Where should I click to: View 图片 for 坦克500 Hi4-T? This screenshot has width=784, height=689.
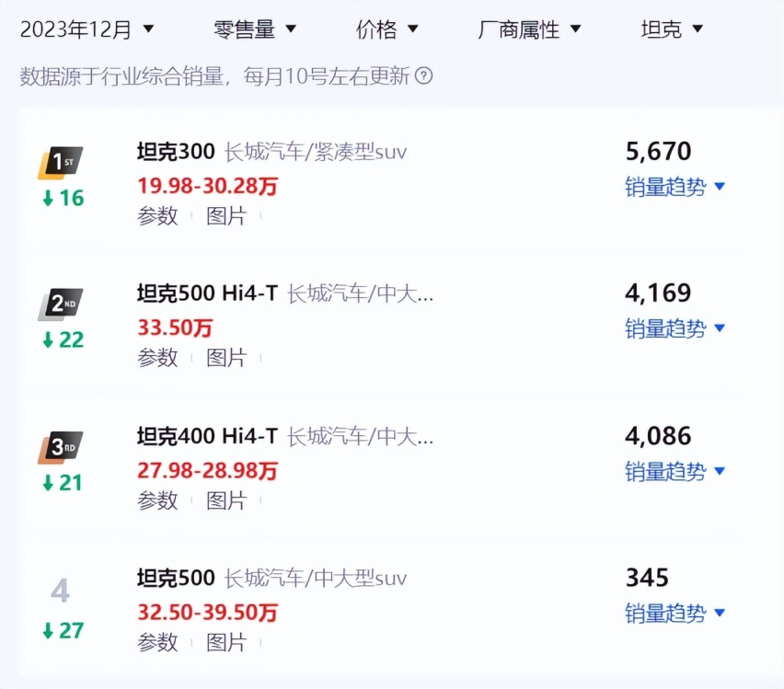226,358
